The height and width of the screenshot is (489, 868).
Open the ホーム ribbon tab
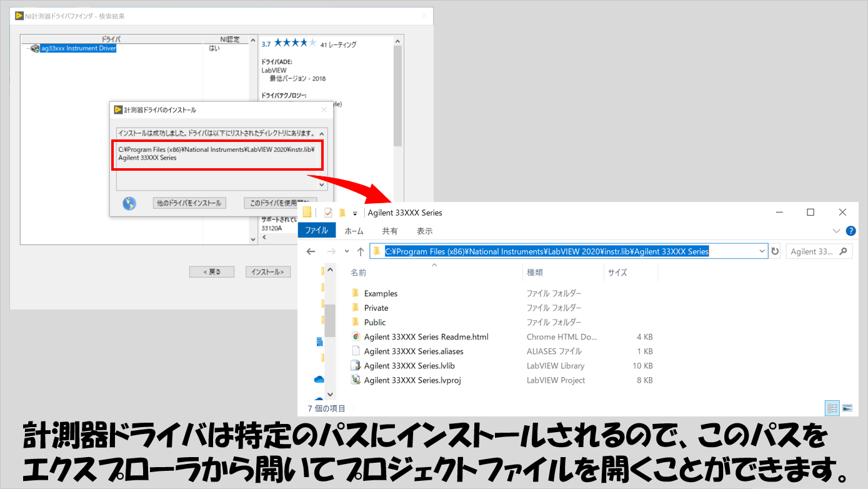pyautogui.click(x=354, y=231)
